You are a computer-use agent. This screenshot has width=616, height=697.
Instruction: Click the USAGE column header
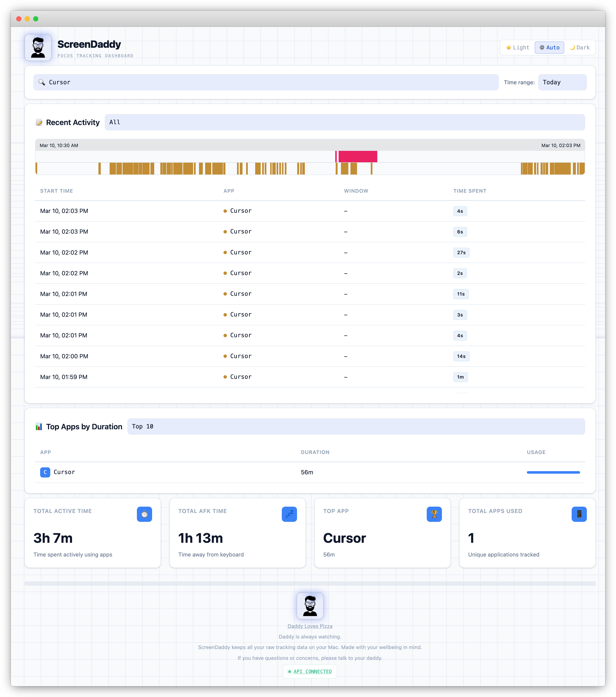coord(536,452)
